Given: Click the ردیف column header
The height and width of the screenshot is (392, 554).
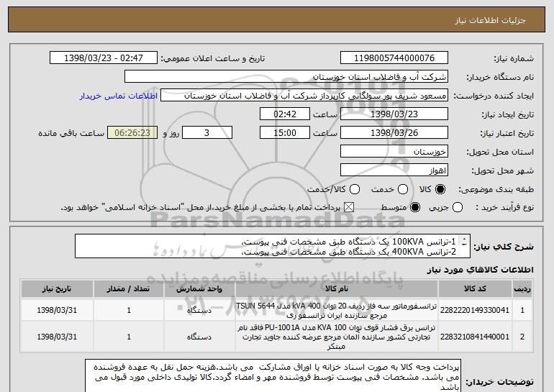Looking at the screenshot, I should [x=522, y=289].
